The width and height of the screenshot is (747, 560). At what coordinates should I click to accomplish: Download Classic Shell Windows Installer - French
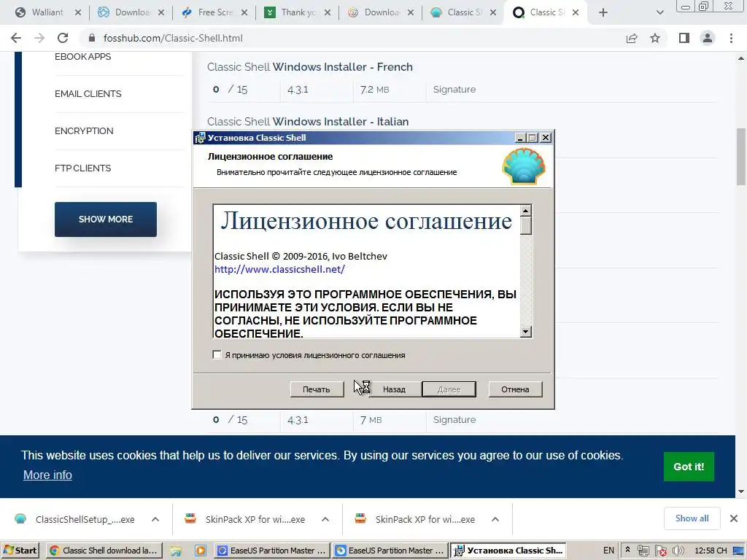click(x=309, y=66)
